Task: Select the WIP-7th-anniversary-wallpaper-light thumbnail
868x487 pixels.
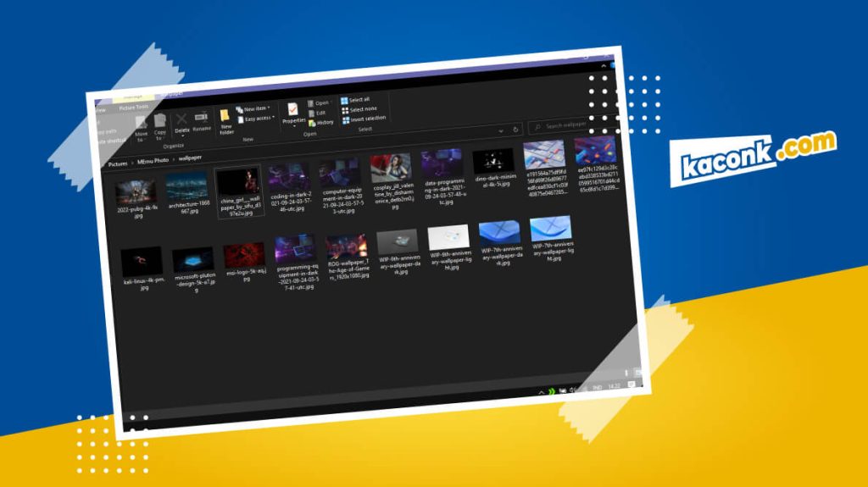Action: [x=551, y=228]
